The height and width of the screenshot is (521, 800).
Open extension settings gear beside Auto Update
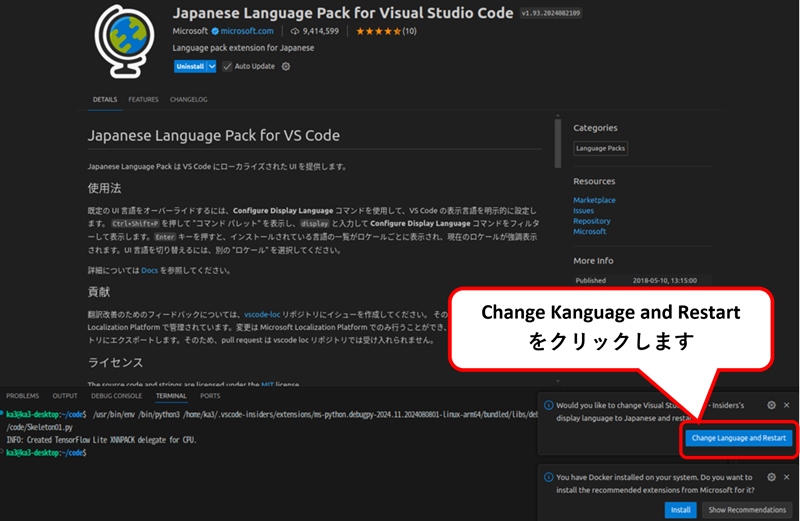tap(286, 66)
